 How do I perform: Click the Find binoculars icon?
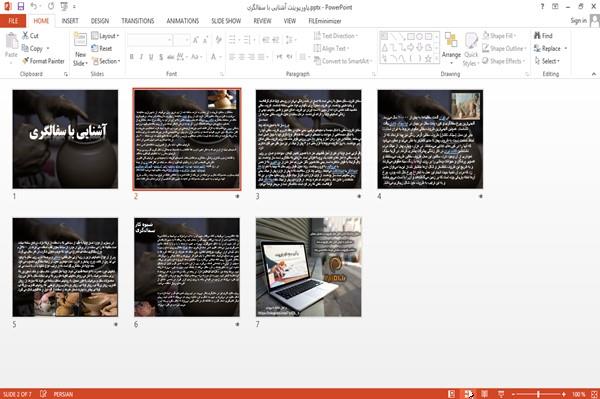click(537, 36)
